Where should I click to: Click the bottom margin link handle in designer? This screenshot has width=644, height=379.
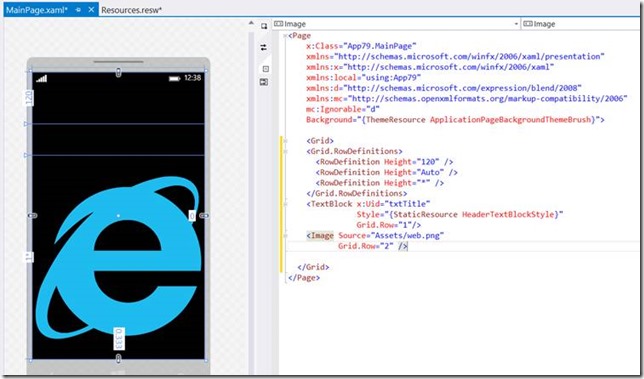click(118, 358)
